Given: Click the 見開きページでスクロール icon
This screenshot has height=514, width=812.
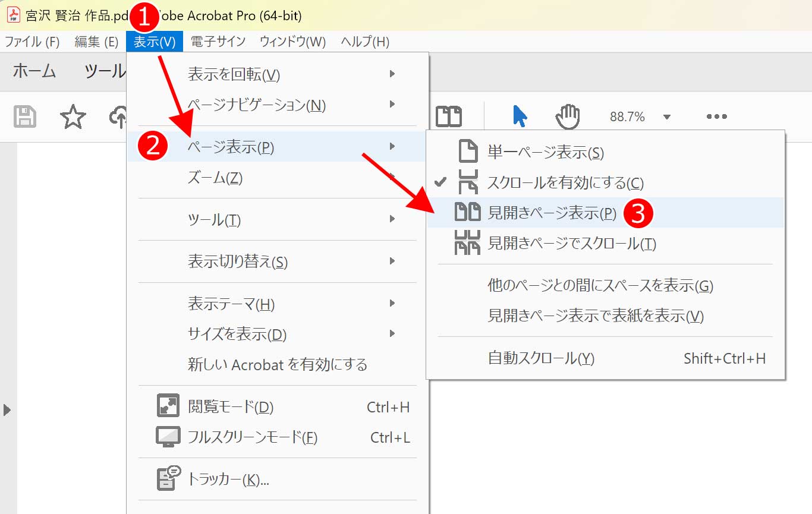Looking at the screenshot, I should click(x=467, y=242).
